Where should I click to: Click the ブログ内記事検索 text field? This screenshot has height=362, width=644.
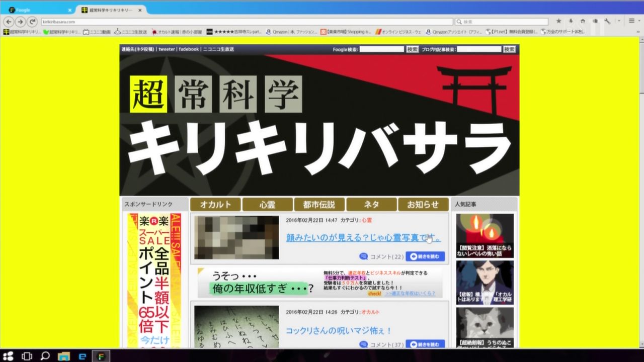coord(479,49)
